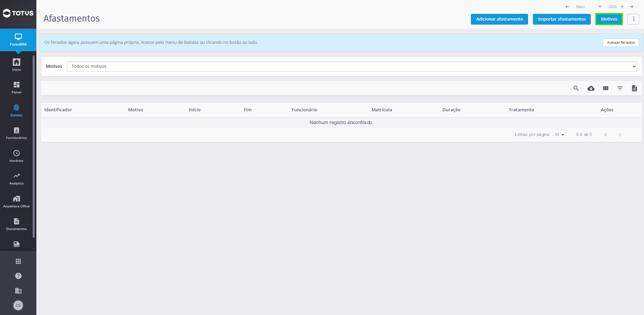
Task: Open the CE user avatar
Action: [18, 306]
